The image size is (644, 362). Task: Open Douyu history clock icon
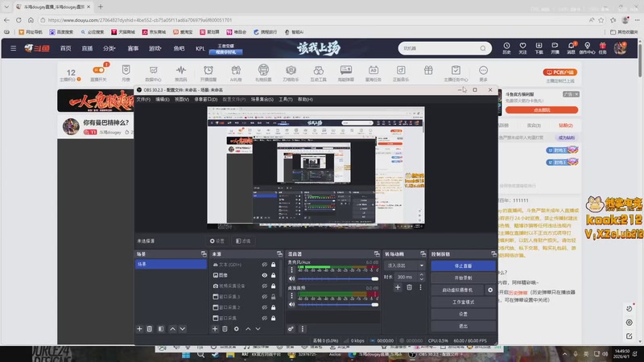pos(506,48)
